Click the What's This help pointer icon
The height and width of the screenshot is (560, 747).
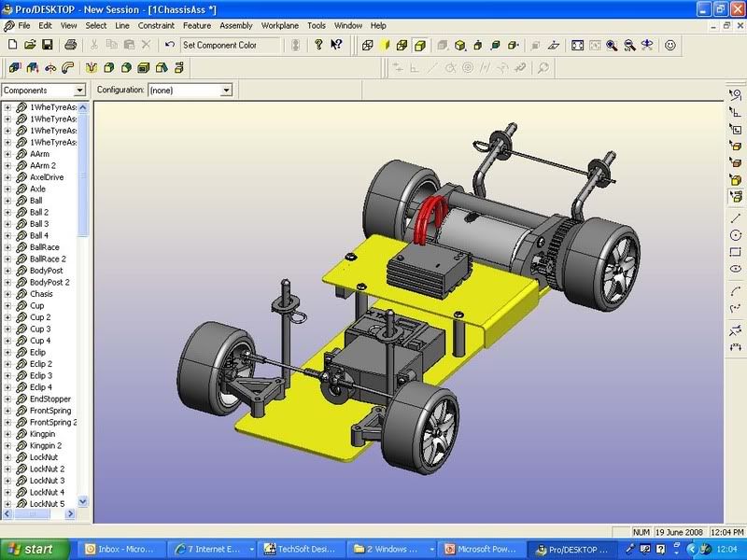(x=336, y=45)
